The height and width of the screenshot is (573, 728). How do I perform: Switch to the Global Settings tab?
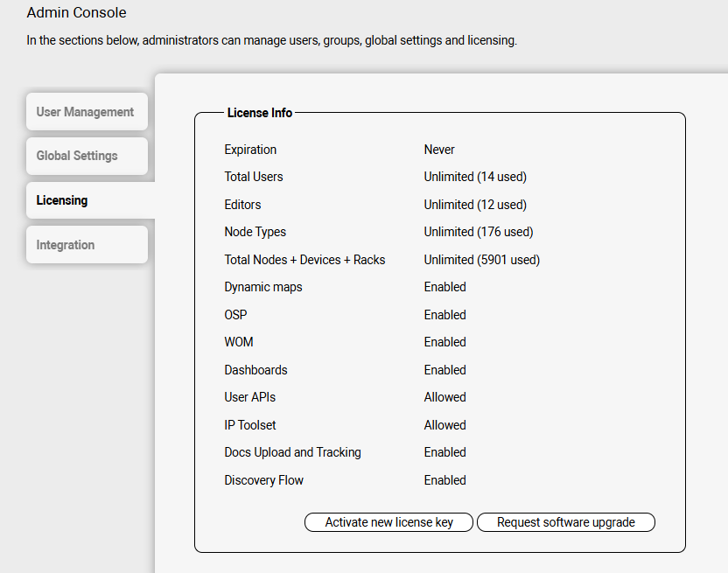point(77,156)
